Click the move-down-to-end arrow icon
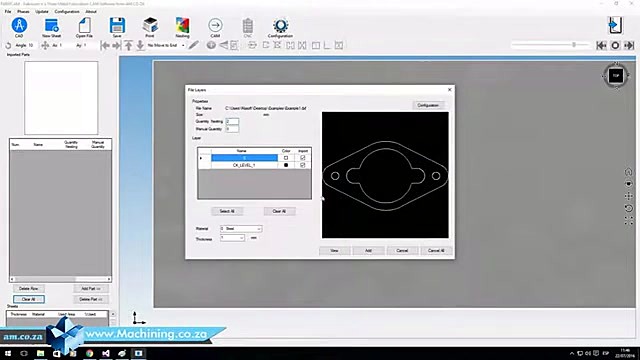640x360 pixels. point(140,45)
